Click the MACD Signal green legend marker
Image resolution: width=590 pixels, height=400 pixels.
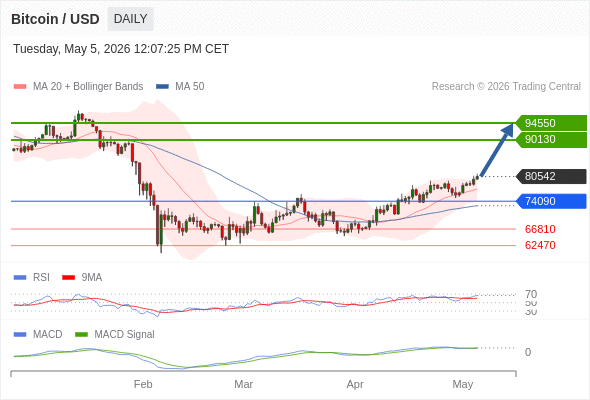(81, 334)
